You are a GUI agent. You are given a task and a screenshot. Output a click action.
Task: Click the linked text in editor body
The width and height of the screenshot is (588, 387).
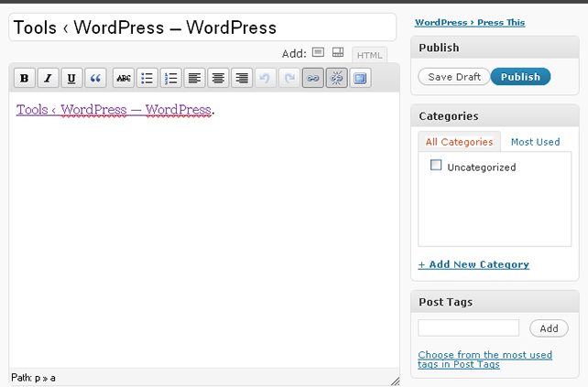[114, 110]
